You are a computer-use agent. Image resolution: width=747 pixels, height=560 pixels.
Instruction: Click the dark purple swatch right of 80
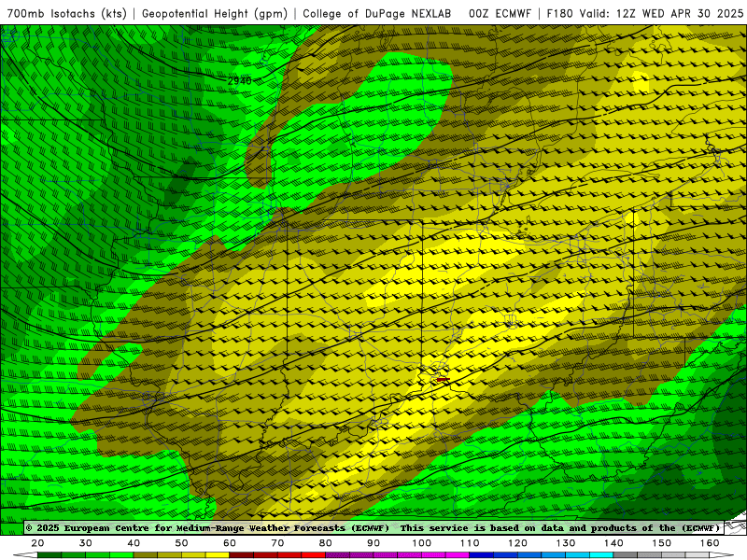[338, 554]
